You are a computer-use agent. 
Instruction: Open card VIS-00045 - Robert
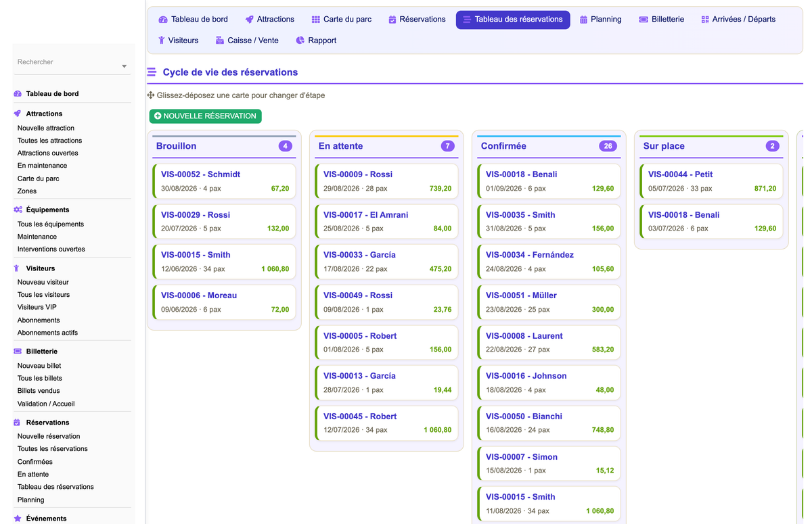point(387,423)
